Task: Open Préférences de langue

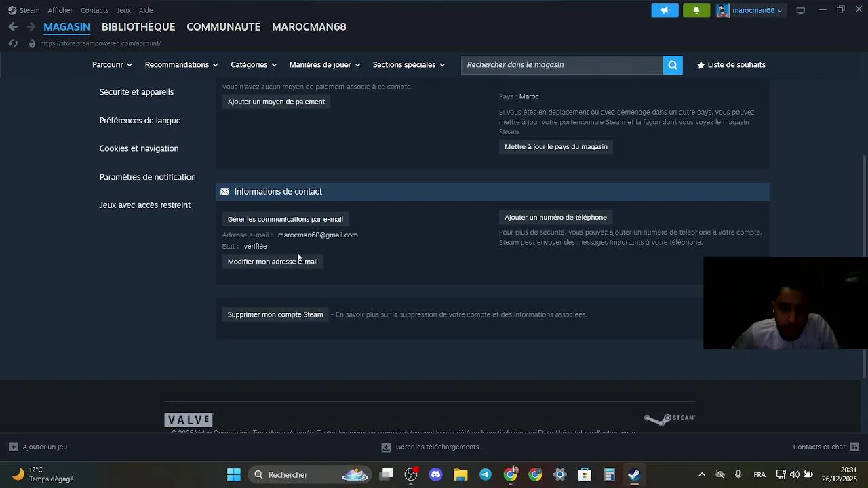Action: point(140,121)
